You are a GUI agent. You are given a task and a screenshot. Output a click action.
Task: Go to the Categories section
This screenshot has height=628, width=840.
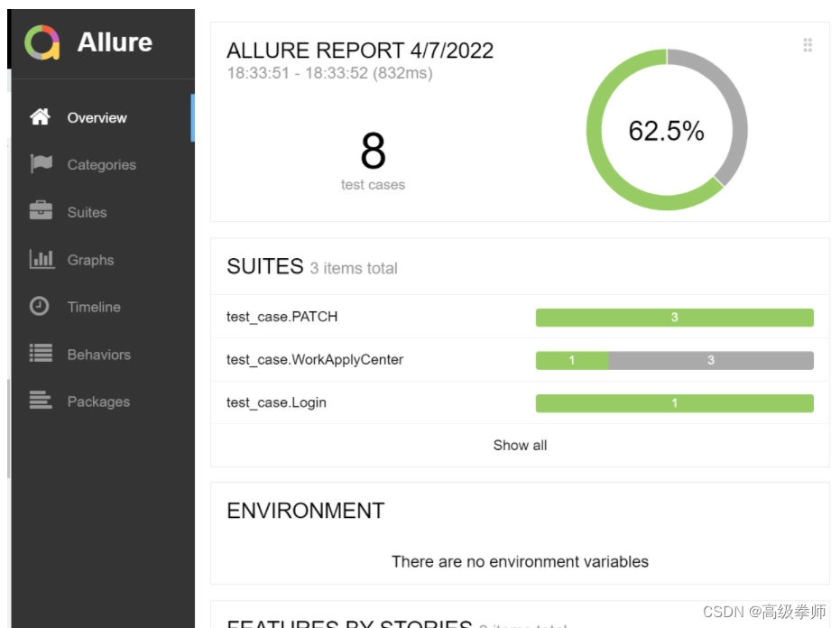click(x=103, y=165)
